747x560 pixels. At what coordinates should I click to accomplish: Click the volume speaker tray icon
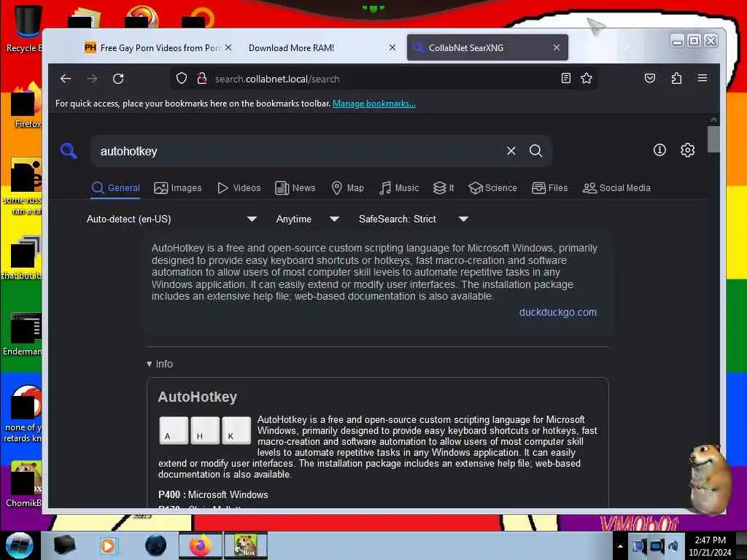point(673,546)
